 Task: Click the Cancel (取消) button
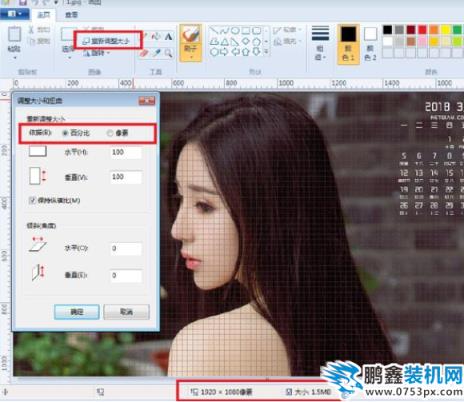(x=126, y=312)
